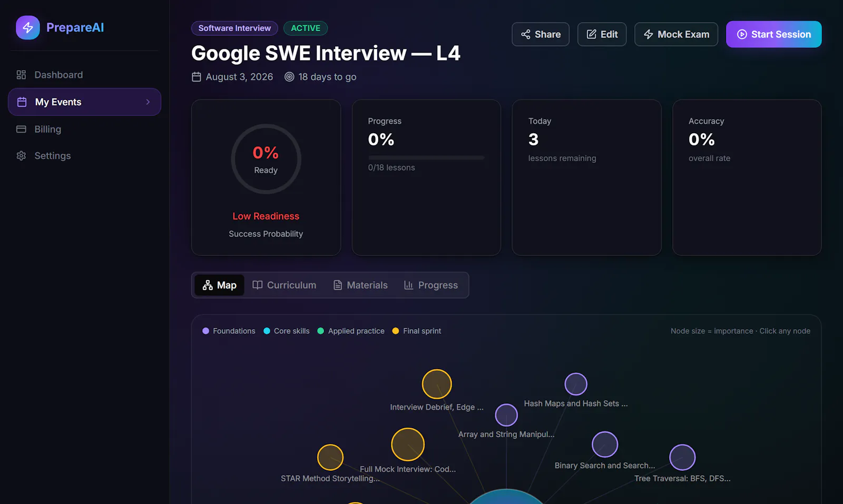Click the PrepareAI lightning logo icon

(28, 27)
